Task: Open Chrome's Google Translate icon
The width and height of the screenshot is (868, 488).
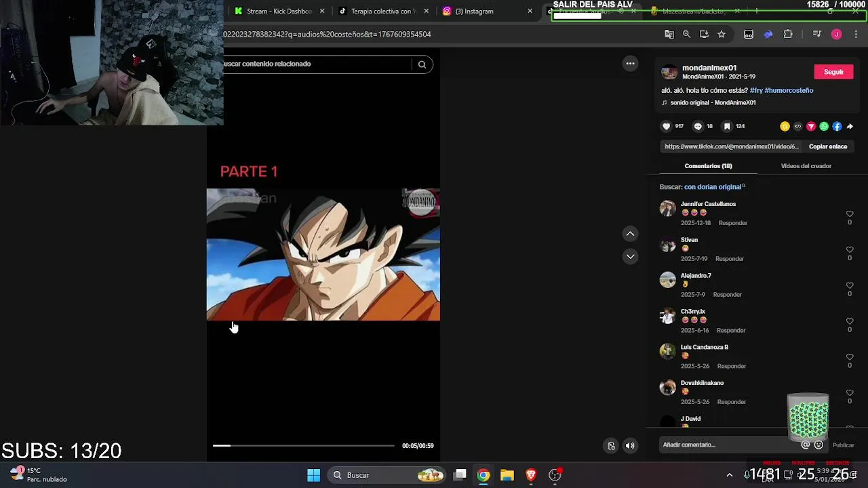Action: (x=669, y=35)
